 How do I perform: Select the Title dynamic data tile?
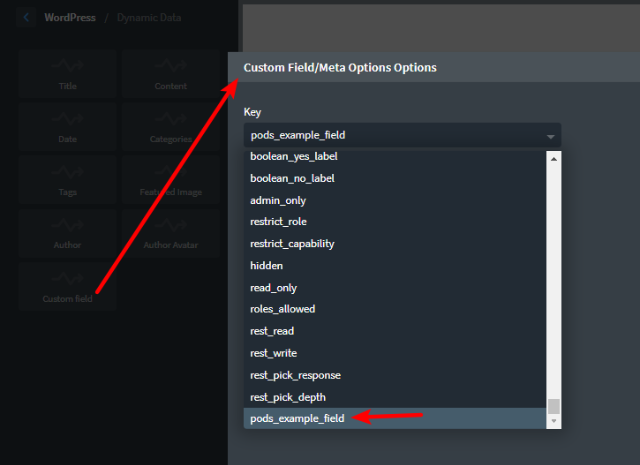pos(67,73)
